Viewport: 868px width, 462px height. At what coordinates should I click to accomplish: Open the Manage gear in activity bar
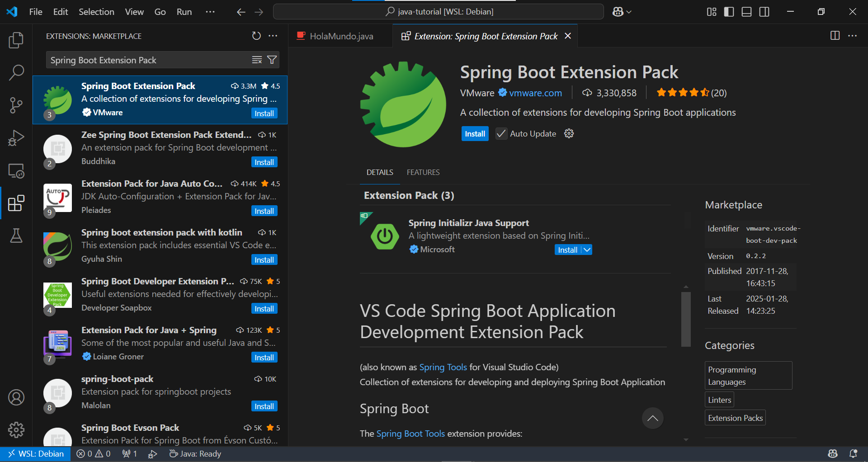16,430
